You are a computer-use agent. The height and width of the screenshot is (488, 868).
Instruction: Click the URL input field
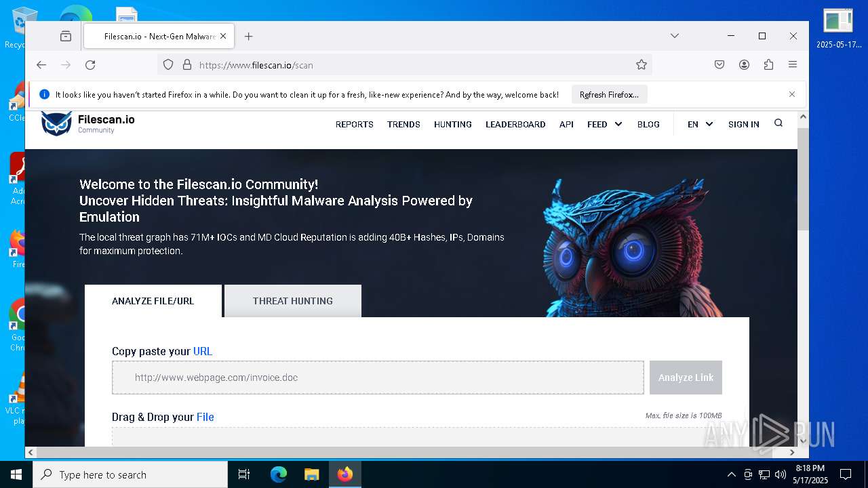pos(378,378)
